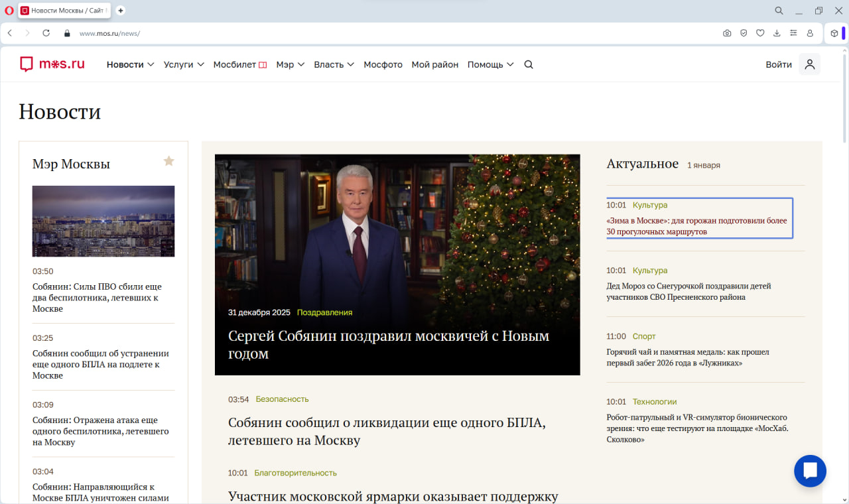Click the chat bubble widget in bottom corner

tap(810, 471)
